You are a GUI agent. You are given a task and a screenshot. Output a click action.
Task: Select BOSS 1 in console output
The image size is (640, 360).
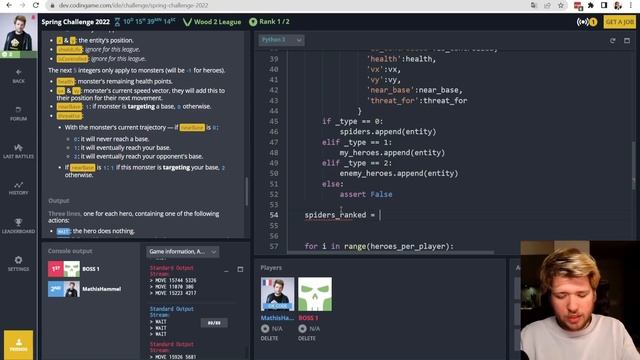[x=73, y=269]
